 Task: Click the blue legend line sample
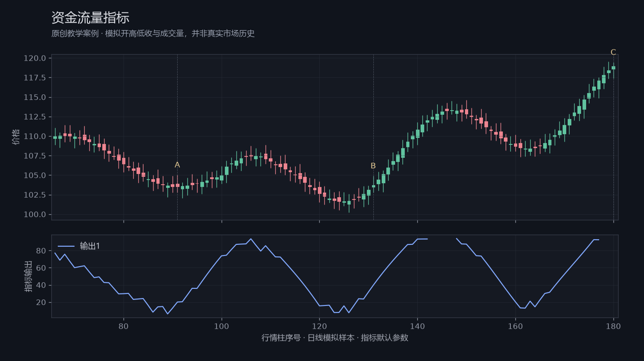pos(66,246)
